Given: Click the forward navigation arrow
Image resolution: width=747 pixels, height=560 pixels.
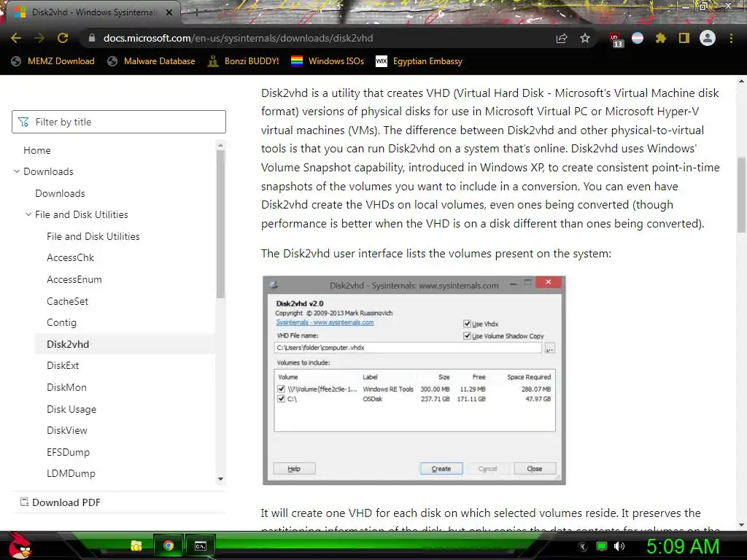Looking at the screenshot, I should (39, 38).
